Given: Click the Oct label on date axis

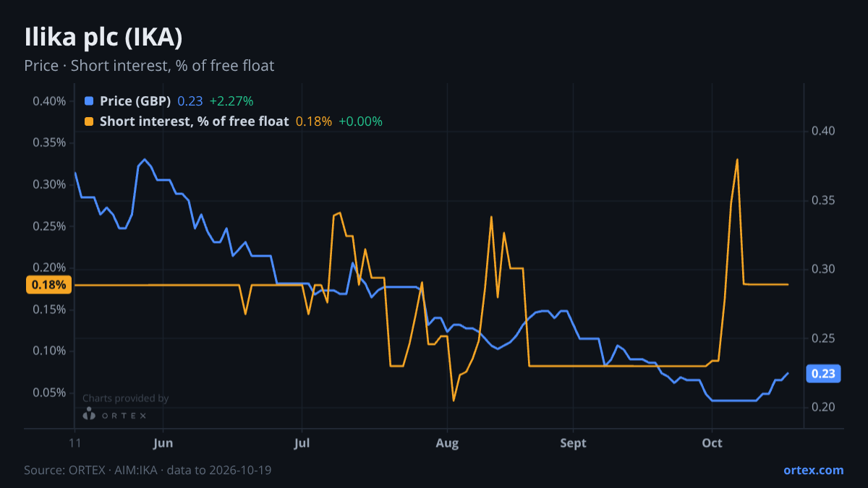Looking at the screenshot, I should tap(712, 443).
